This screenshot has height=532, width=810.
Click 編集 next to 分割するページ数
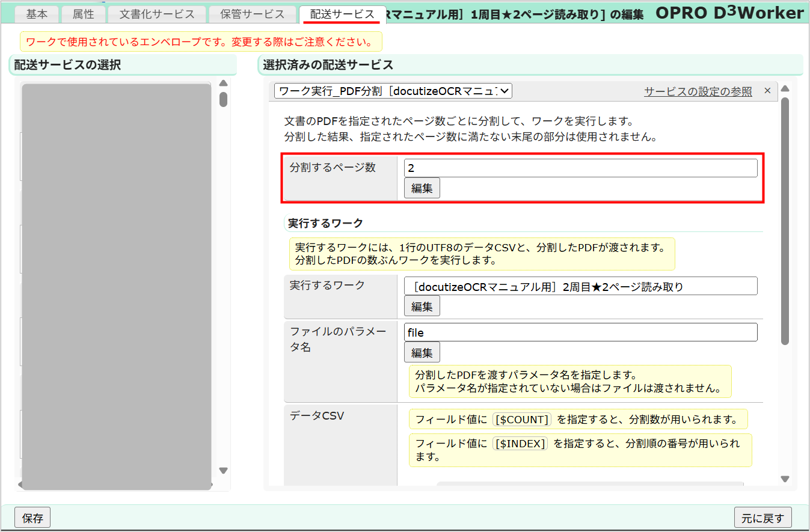pos(422,188)
